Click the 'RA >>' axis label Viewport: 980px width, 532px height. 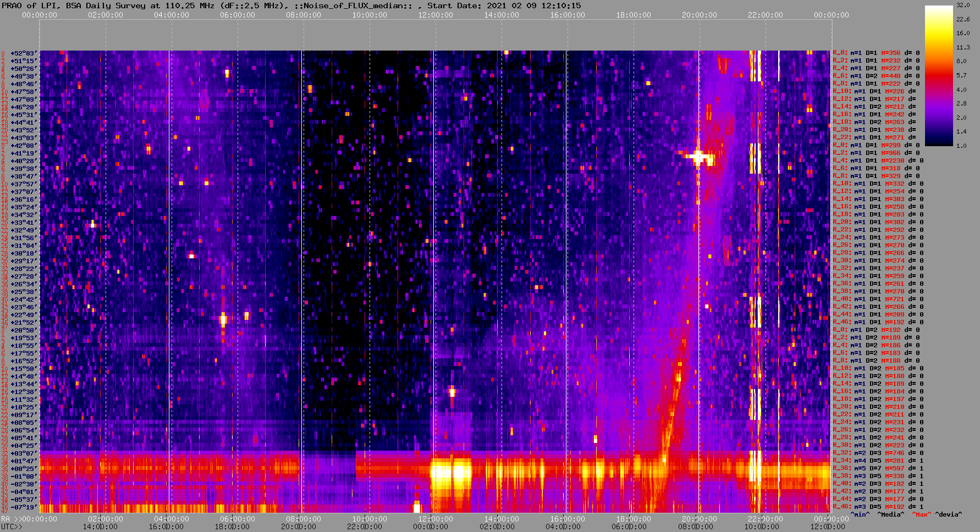click(x=10, y=519)
